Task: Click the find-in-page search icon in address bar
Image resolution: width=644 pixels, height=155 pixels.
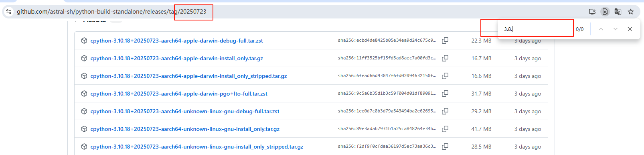Action: [605, 12]
